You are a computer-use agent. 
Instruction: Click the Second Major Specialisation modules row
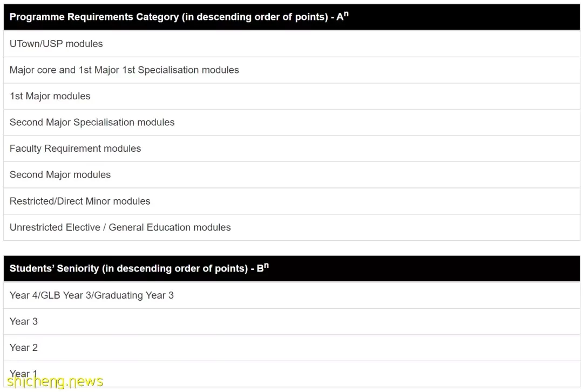click(291, 123)
